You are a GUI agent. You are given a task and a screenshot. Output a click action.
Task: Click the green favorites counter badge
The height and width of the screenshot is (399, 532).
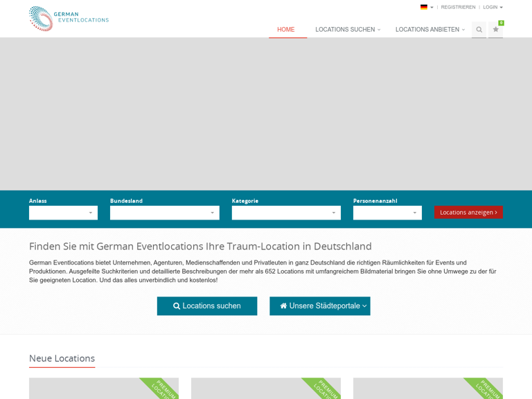point(501,23)
